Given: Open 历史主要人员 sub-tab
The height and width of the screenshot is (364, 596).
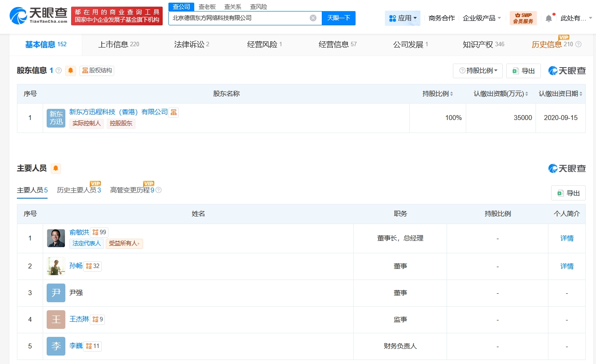Looking at the screenshot, I should click(x=79, y=190).
